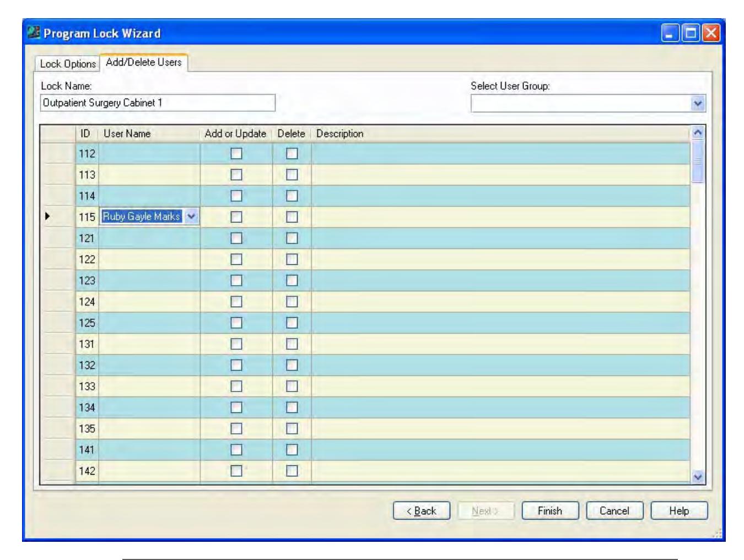Image resolution: width=744 pixels, height=560 pixels.
Task: Check Add or Update for ID 112
Action: (x=236, y=154)
